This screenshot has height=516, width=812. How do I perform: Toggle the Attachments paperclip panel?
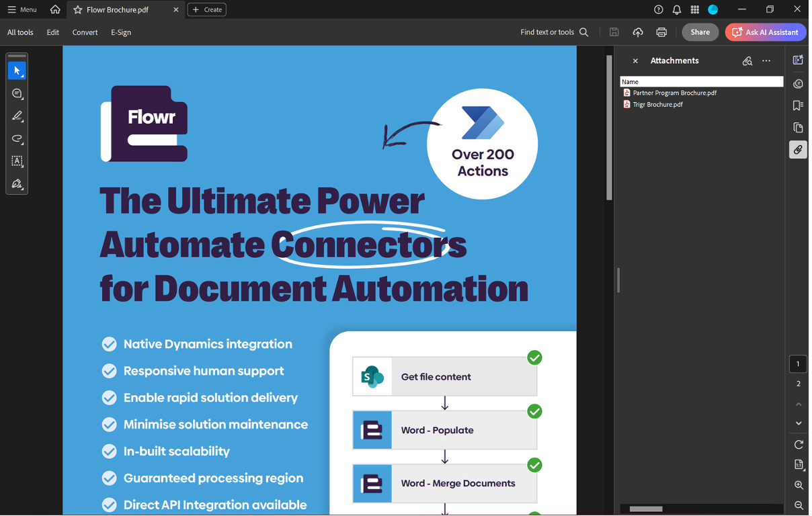click(798, 150)
